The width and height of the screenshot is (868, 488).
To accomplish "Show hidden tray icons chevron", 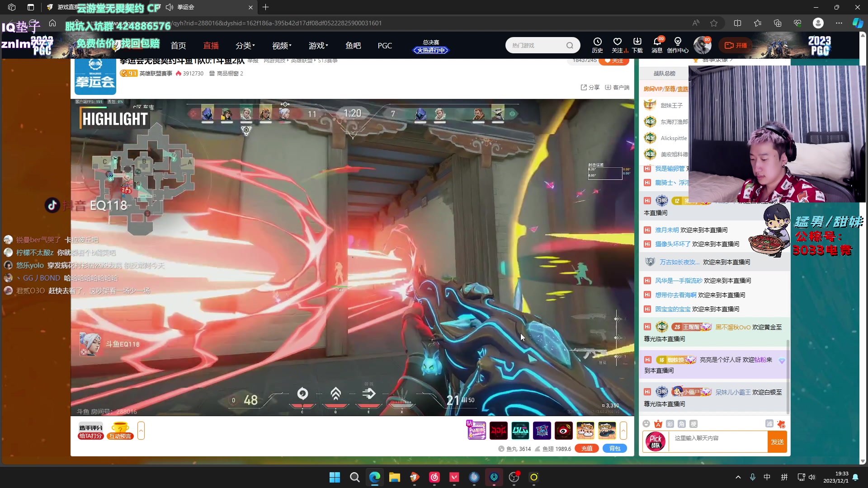I will tap(738, 477).
